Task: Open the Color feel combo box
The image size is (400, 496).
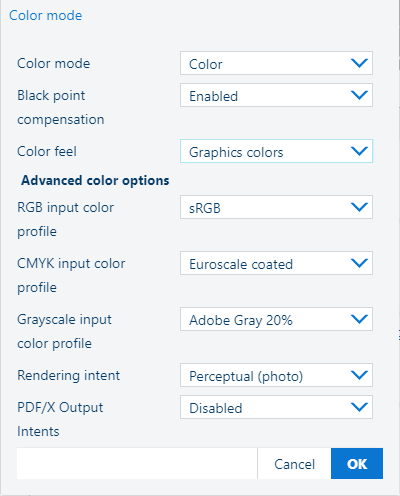Action: (276, 151)
